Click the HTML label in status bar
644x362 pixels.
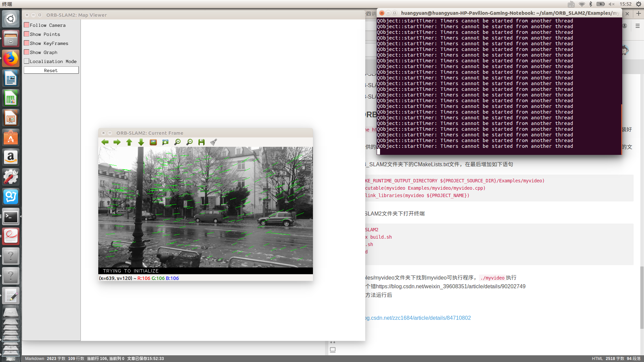pyautogui.click(x=597, y=359)
